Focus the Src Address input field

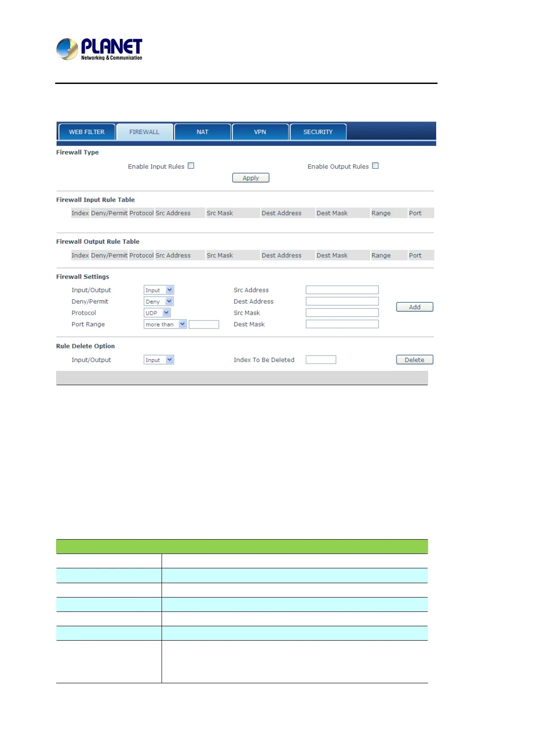(x=342, y=290)
